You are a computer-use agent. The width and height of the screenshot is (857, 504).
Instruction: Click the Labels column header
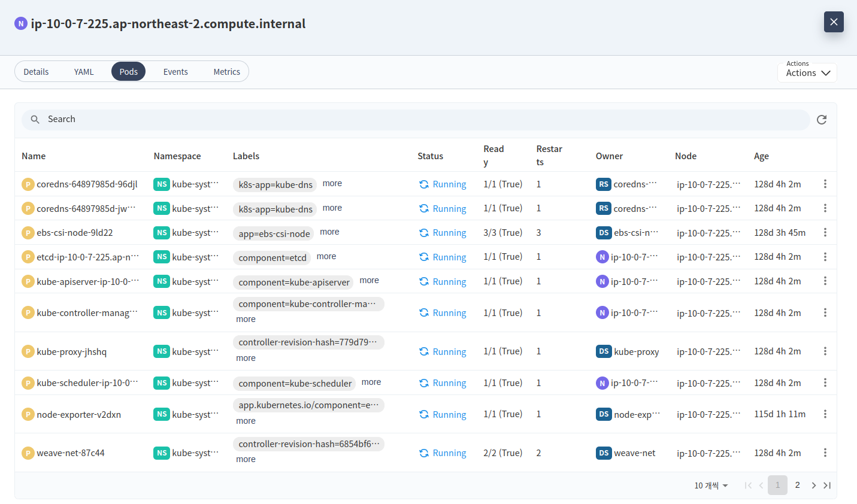tap(246, 156)
